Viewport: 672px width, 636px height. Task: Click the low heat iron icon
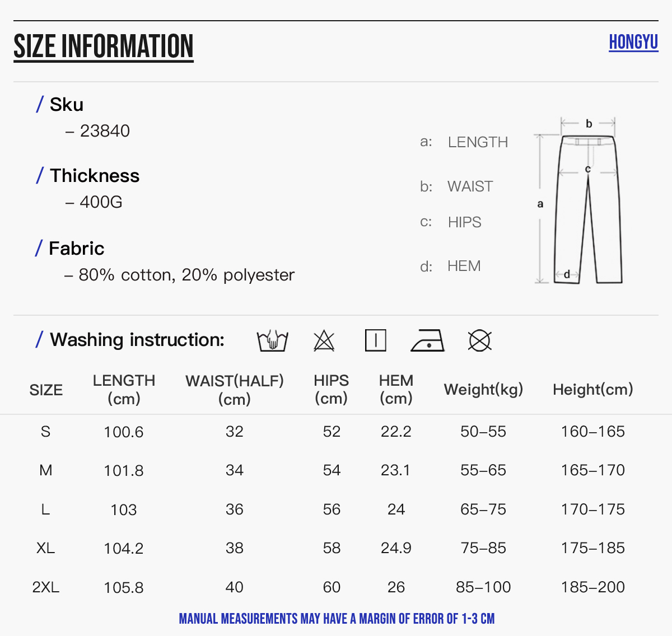427,340
